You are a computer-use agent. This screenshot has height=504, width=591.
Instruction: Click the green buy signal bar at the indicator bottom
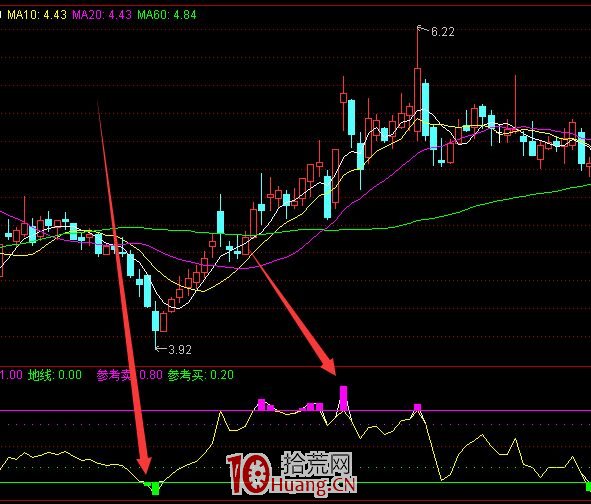[155, 488]
